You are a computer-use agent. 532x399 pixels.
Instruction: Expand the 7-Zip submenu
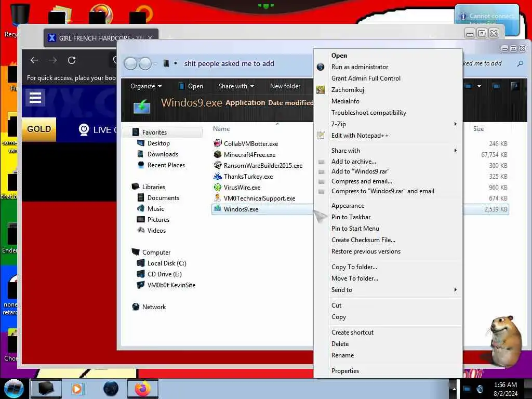click(x=388, y=124)
